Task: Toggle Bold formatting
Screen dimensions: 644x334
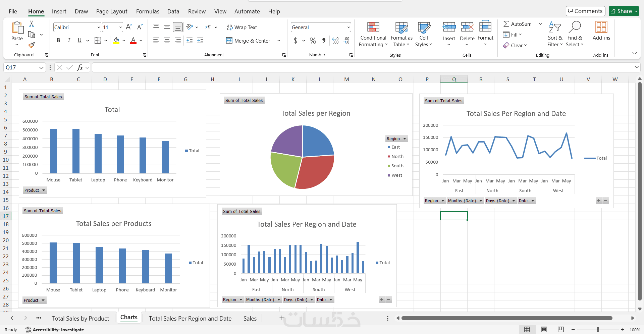Action: 58,41
